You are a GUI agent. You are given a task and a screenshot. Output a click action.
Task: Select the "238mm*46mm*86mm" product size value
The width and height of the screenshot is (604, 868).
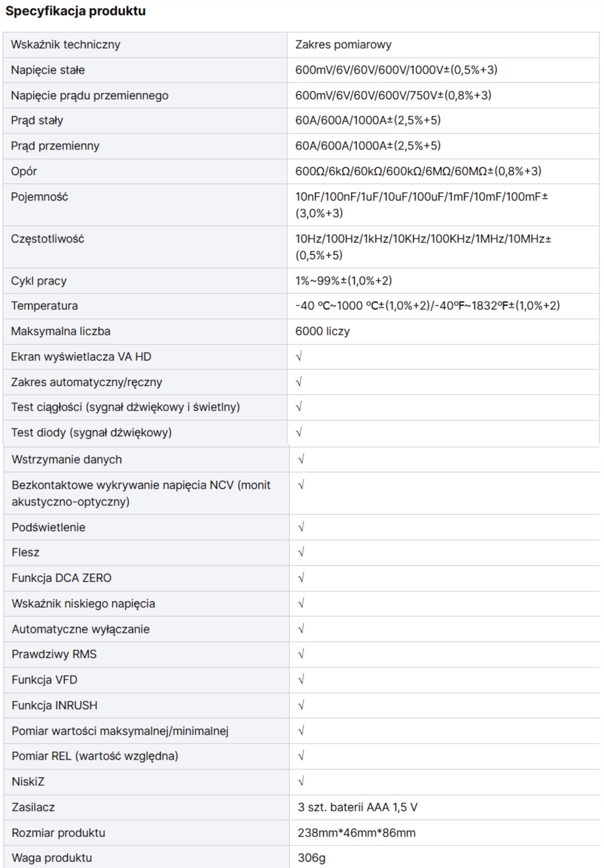tap(356, 833)
